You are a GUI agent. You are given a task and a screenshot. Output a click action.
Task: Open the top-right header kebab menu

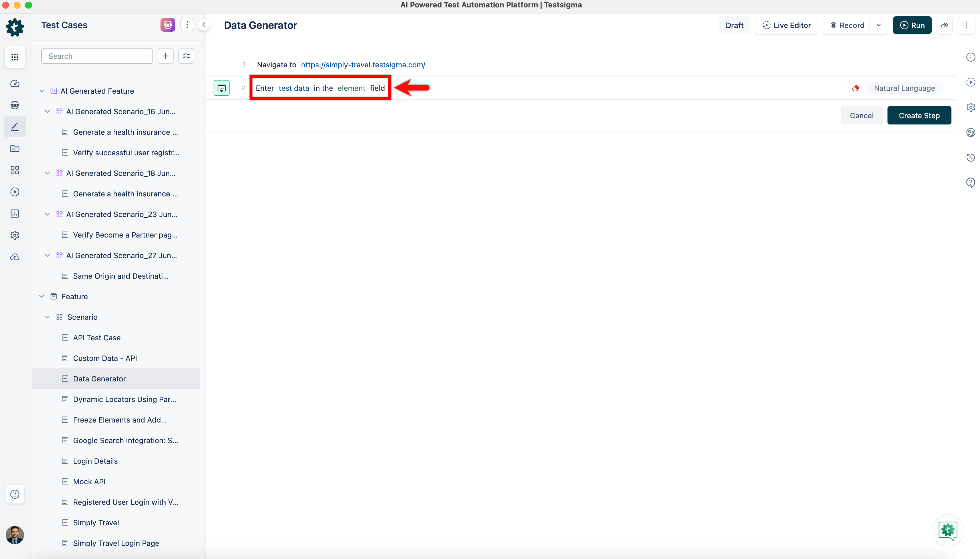[x=966, y=25]
